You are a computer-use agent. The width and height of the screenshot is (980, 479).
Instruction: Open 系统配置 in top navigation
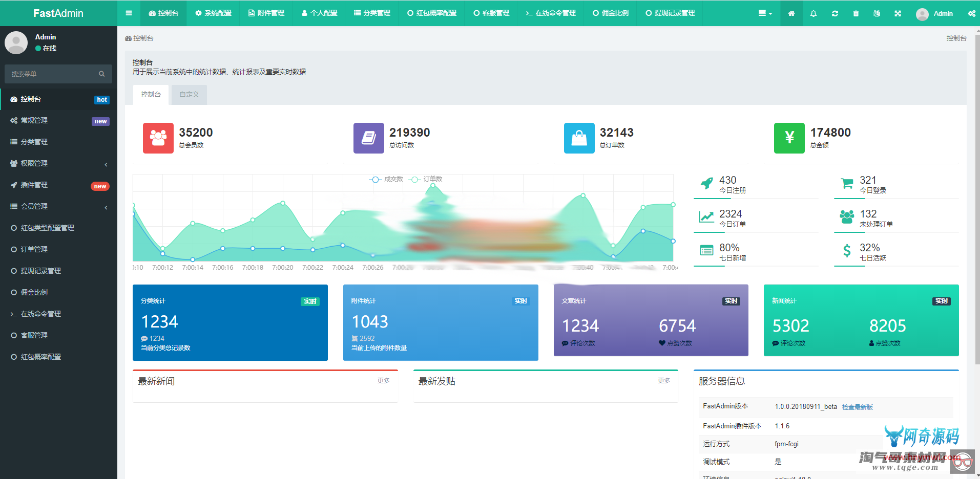tap(213, 13)
